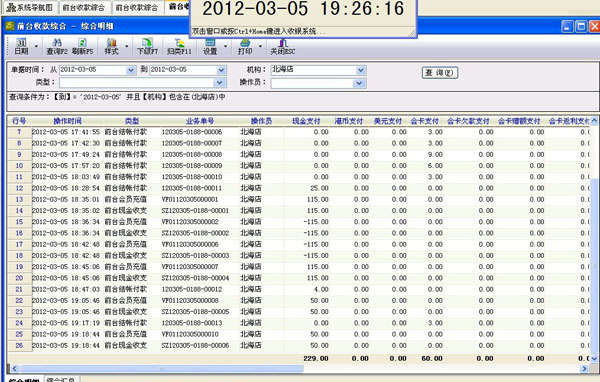
Task: Click the 229.00 cash total
Action: coord(316,359)
